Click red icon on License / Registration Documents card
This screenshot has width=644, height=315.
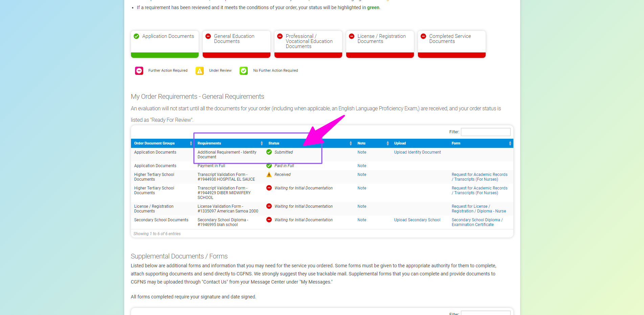352,36
